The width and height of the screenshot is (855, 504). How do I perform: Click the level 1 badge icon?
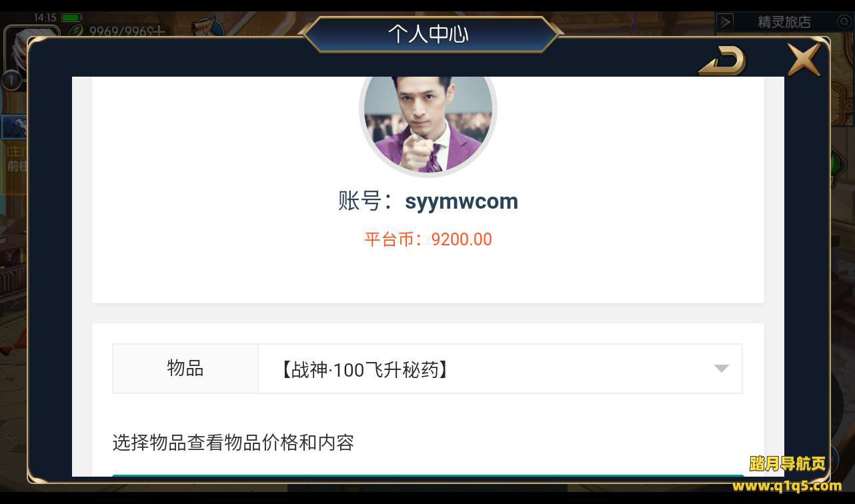[x=11, y=81]
